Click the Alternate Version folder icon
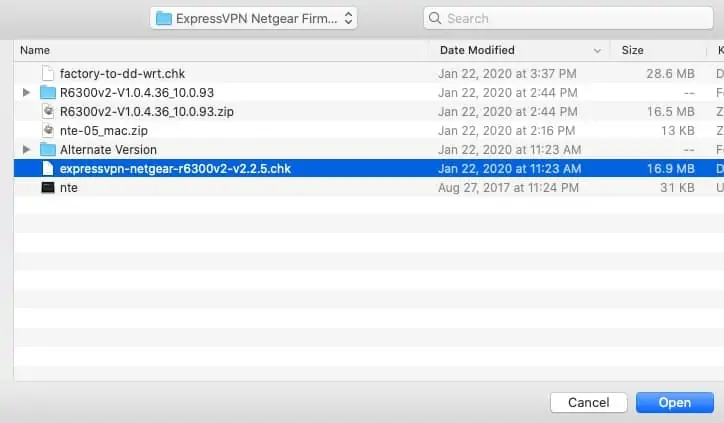Screen dimensions: 724x423 pos(48,150)
